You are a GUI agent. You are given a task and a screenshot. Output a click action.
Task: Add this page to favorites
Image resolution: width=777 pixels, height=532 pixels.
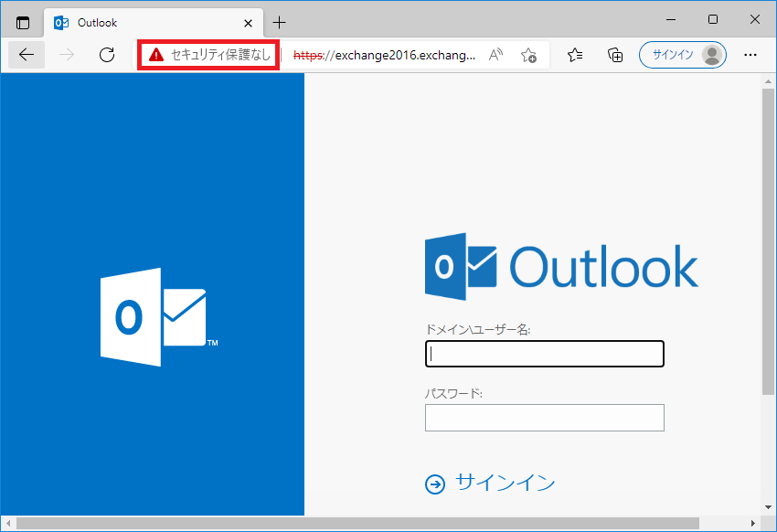pos(528,55)
